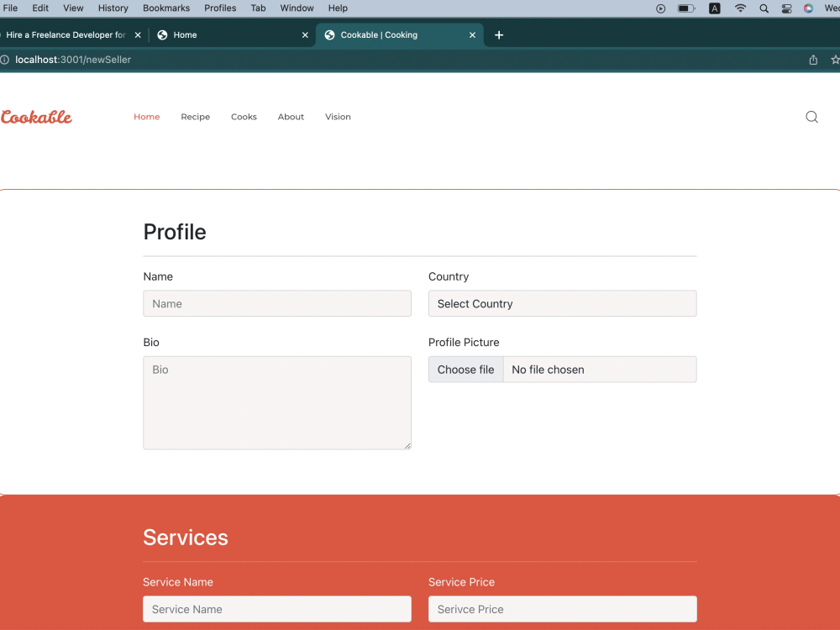Screen dimensions: 840x630
Task: Click the Service Name label
Action: (x=178, y=582)
